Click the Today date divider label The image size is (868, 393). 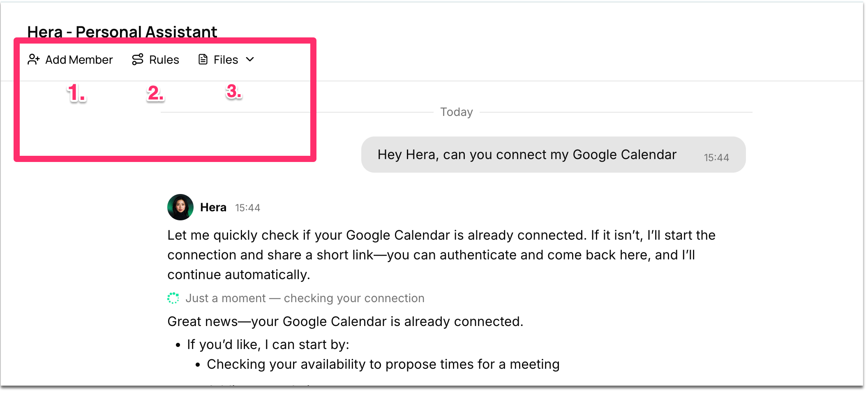pyautogui.click(x=457, y=112)
